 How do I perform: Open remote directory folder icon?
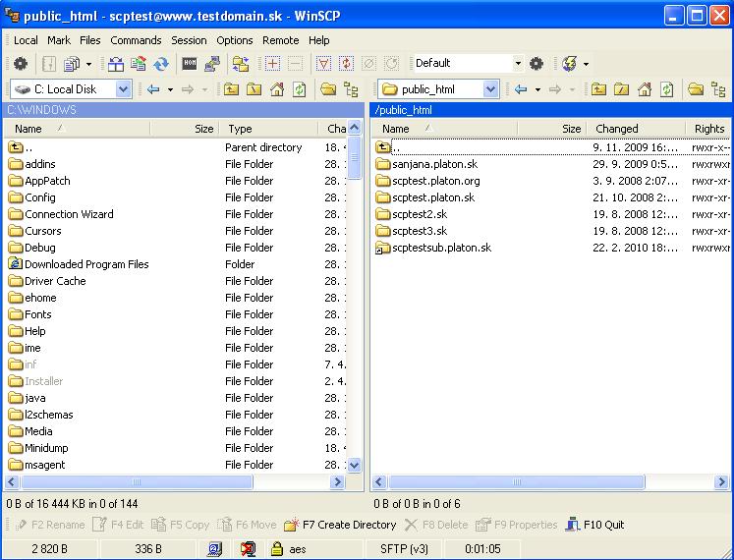[696, 89]
